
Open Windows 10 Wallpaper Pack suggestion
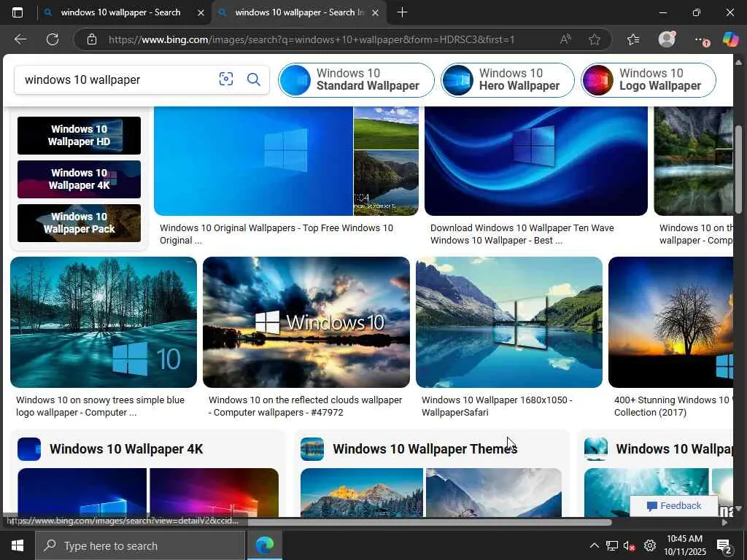pyautogui.click(x=79, y=223)
